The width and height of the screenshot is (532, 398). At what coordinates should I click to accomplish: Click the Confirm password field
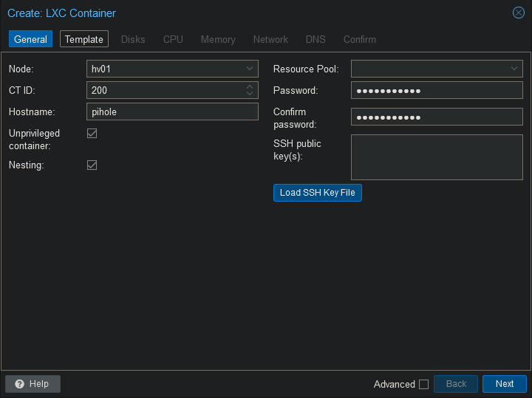click(x=436, y=117)
